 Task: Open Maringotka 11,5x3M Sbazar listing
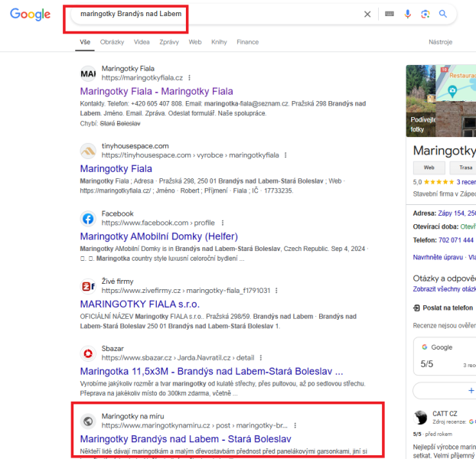click(x=211, y=371)
